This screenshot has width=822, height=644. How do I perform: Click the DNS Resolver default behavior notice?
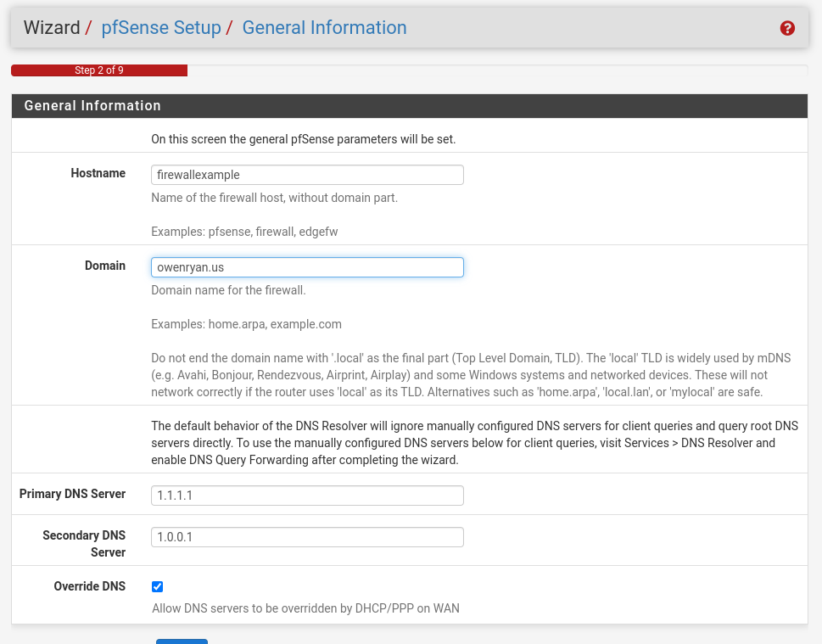click(474, 443)
